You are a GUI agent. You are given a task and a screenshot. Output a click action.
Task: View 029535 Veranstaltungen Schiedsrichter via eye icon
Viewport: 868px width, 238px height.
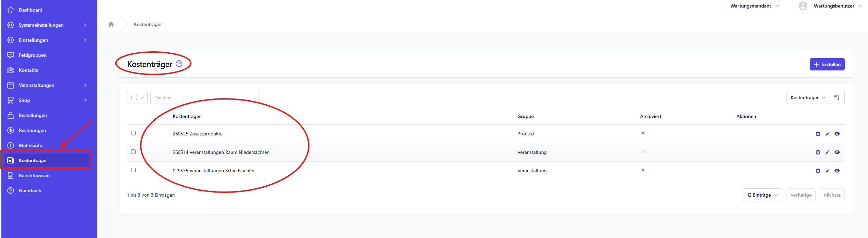click(837, 171)
